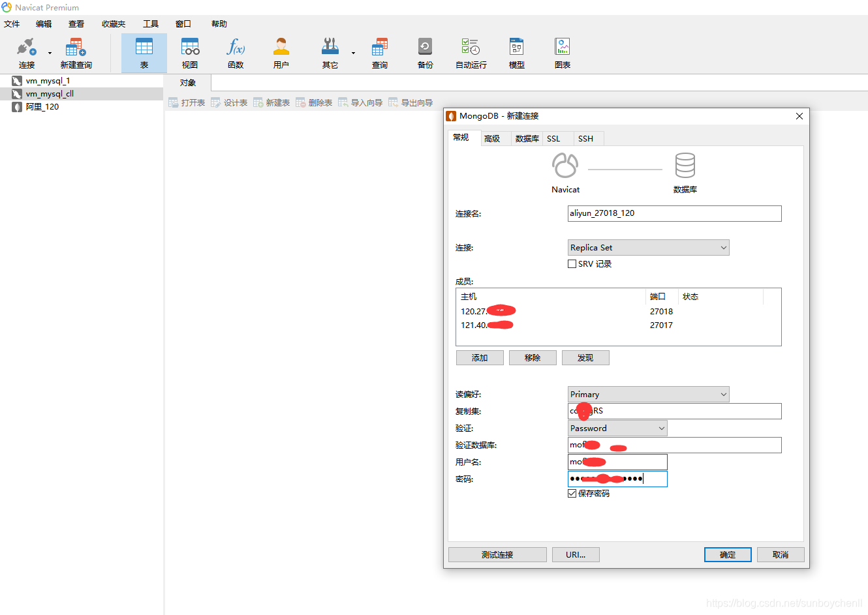Click the 测试连接 button
This screenshot has height=615, width=868.
point(497,555)
